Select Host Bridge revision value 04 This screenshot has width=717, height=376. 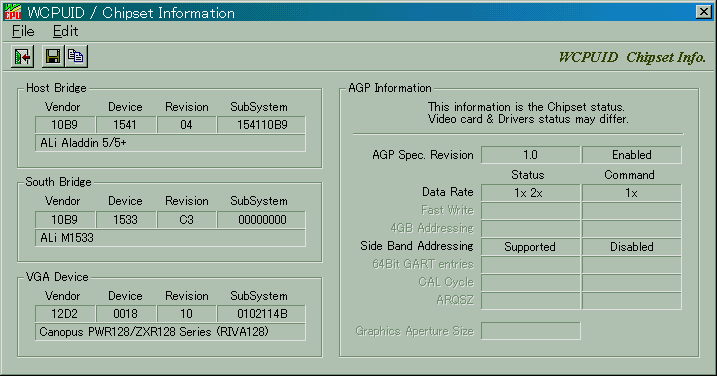point(187,125)
